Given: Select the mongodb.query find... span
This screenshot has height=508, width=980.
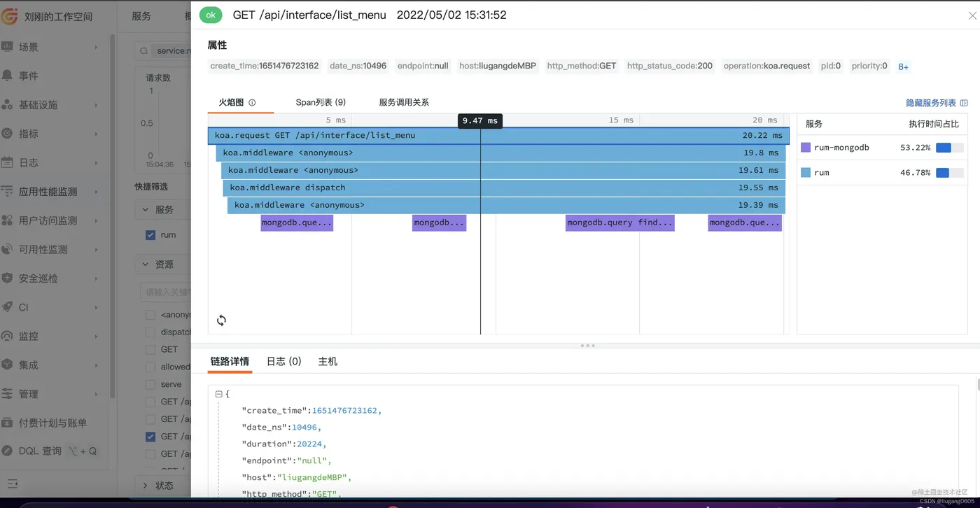Looking at the screenshot, I should (x=619, y=223).
